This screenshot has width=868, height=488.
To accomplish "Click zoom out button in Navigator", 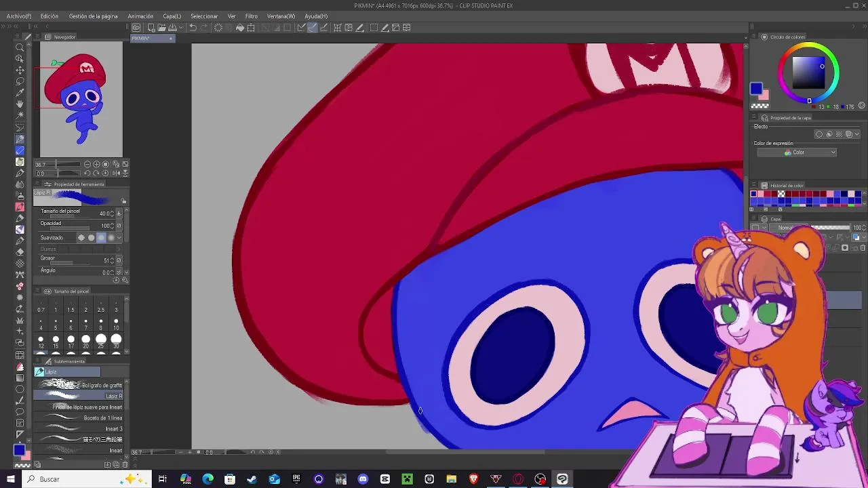I will coord(87,164).
